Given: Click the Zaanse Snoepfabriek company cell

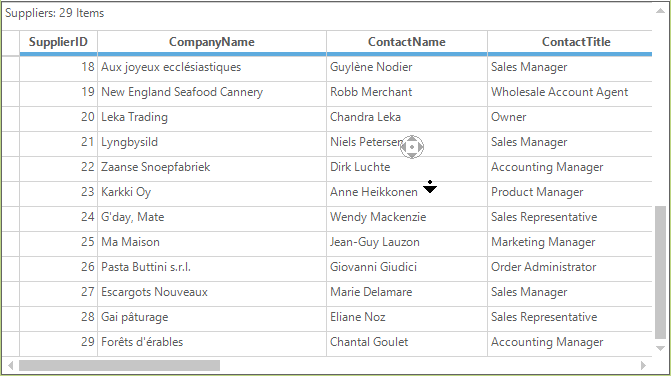Looking at the screenshot, I should tap(212, 167).
